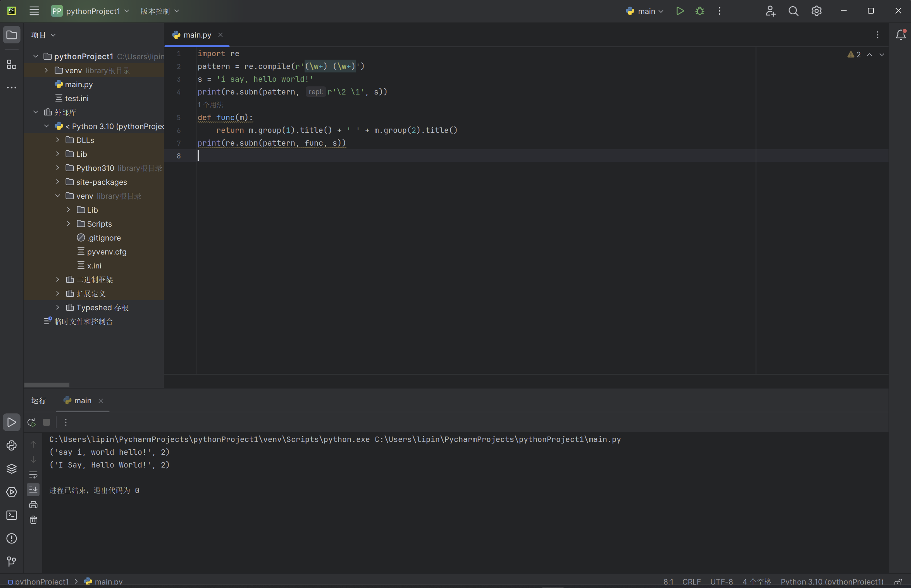Toggle Project tool window folder icon
The width and height of the screenshot is (911, 588).
[x=12, y=35]
